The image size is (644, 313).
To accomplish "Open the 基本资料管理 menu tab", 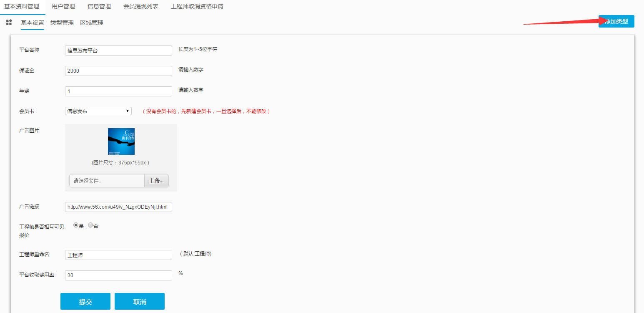I will [x=22, y=6].
